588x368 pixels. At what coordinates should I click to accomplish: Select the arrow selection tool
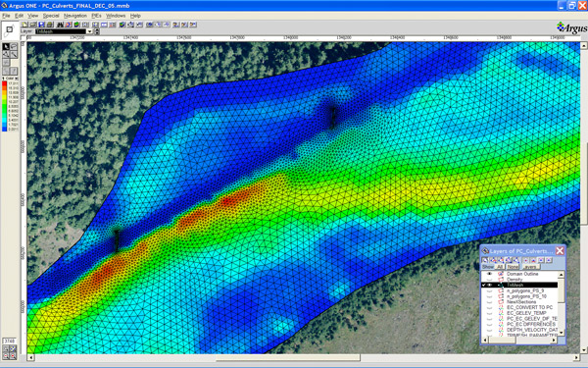pos(6,46)
